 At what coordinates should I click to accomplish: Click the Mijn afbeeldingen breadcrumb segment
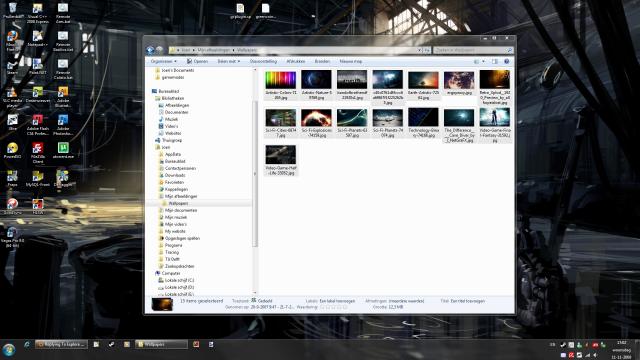pyautogui.click(x=213, y=50)
